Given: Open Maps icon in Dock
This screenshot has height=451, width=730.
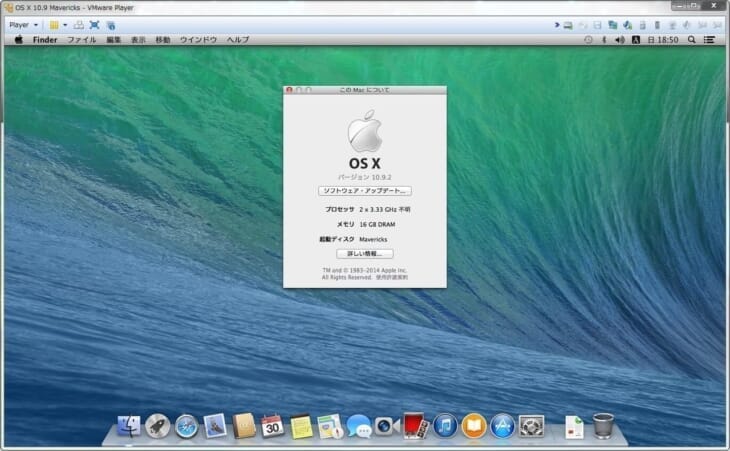Looking at the screenshot, I should [x=330, y=426].
